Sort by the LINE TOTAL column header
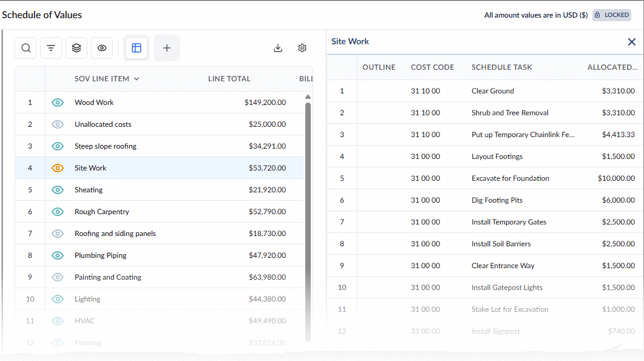 229,79
